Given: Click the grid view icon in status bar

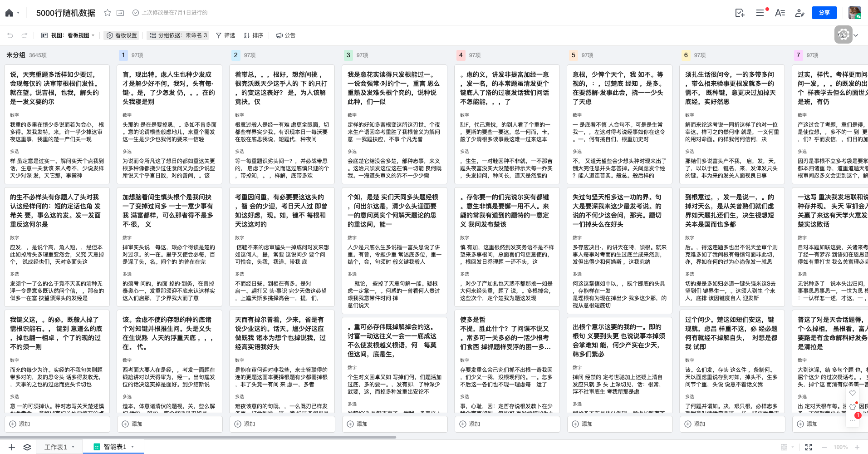Looking at the screenshot, I should [x=784, y=447].
